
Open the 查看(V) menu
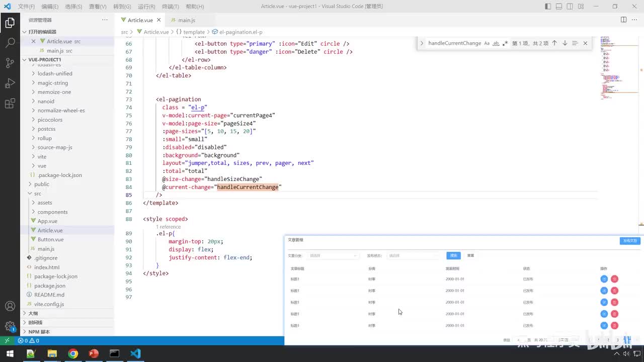coord(98,7)
